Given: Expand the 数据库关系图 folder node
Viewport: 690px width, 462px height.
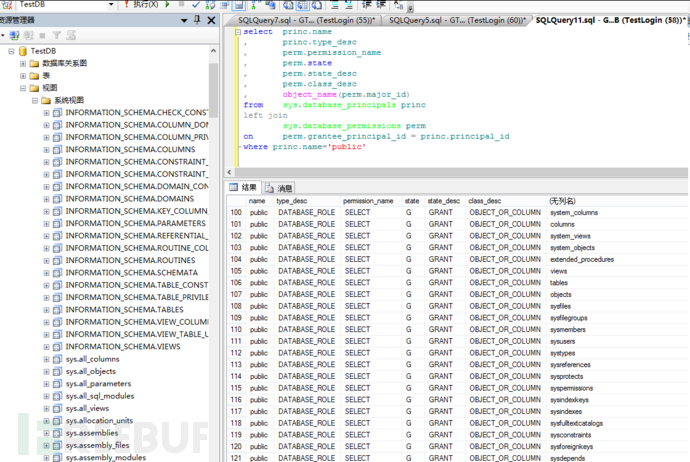Looking at the screenshot, I should click(x=23, y=63).
